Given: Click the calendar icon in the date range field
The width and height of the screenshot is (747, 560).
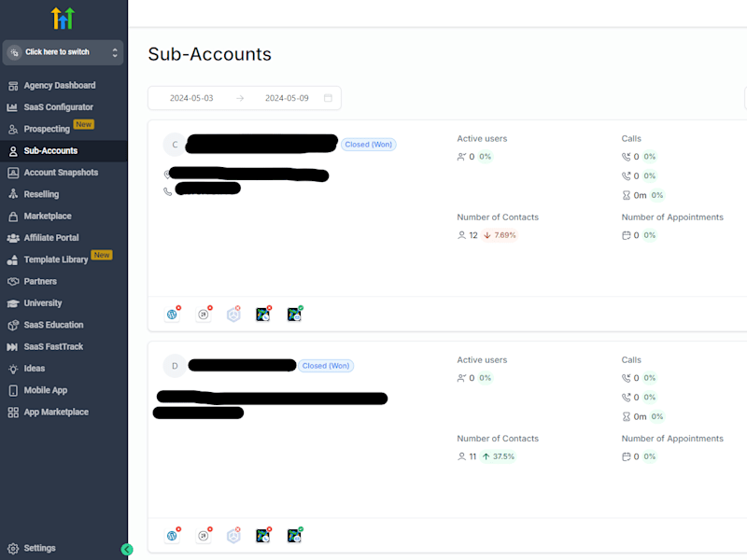Looking at the screenshot, I should click(328, 98).
